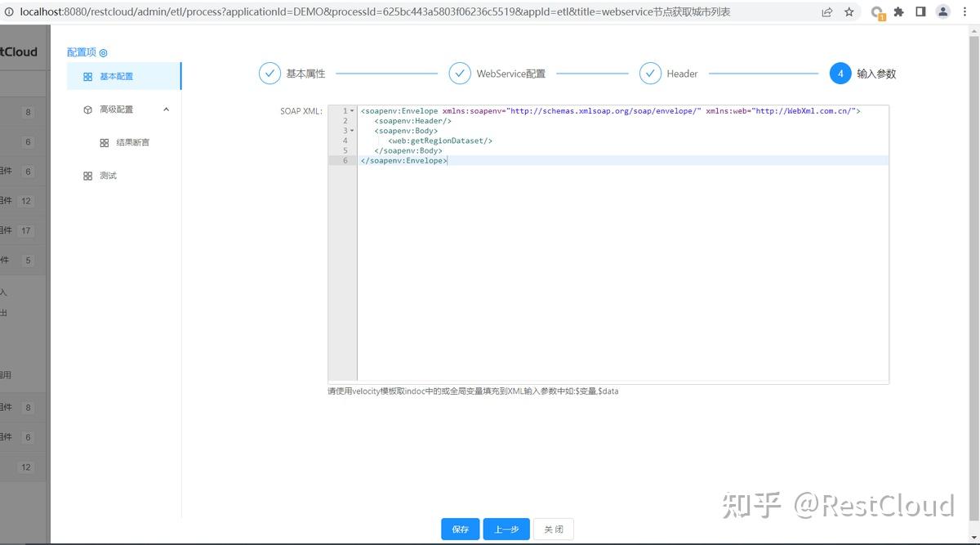Click the share icon in the address bar
The width and height of the screenshot is (980, 545).
point(826,11)
